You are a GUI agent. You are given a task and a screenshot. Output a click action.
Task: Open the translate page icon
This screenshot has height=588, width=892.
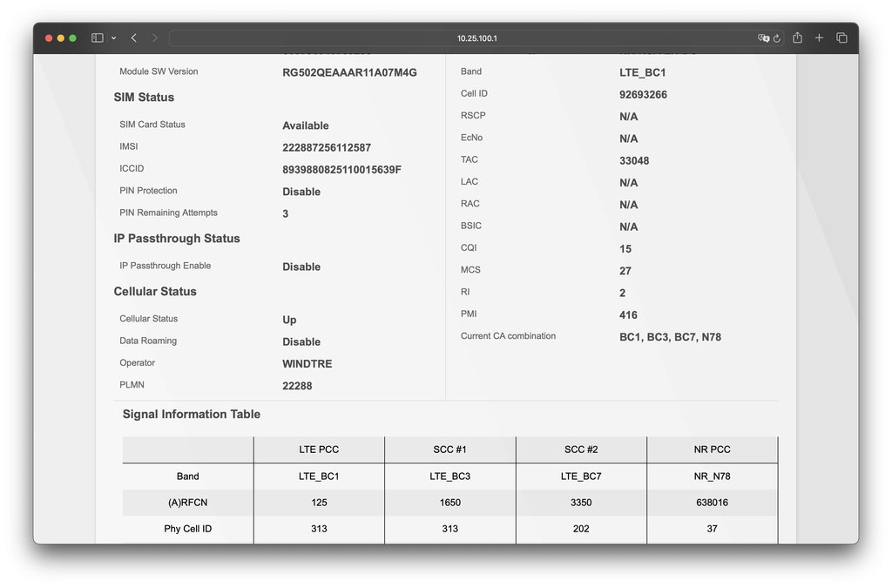763,38
